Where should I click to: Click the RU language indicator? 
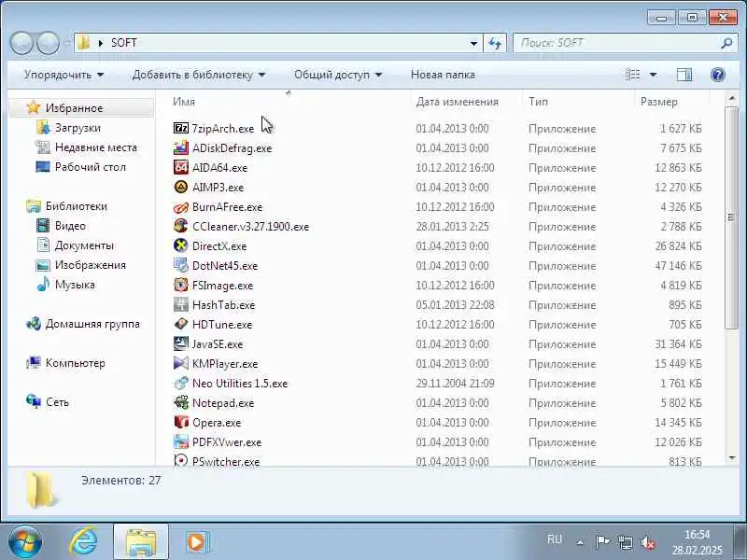coord(554,539)
